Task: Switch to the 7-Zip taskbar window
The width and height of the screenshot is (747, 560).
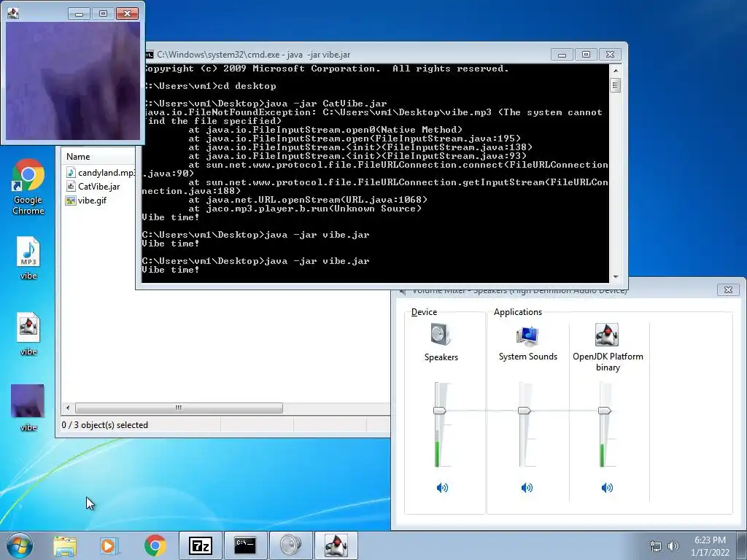Action: pyautogui.click(x=200, y=545)
